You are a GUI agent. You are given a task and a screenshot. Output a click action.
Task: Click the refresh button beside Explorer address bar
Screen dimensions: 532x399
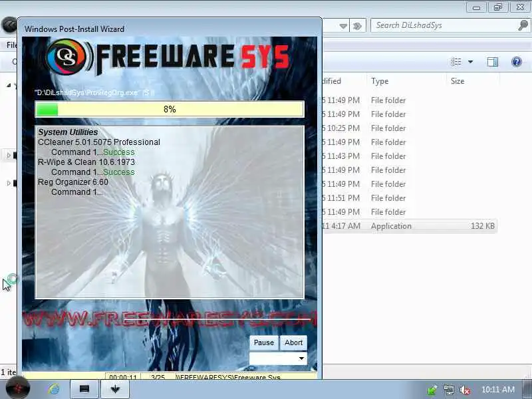pyautogui.click(x=357, y=26)
